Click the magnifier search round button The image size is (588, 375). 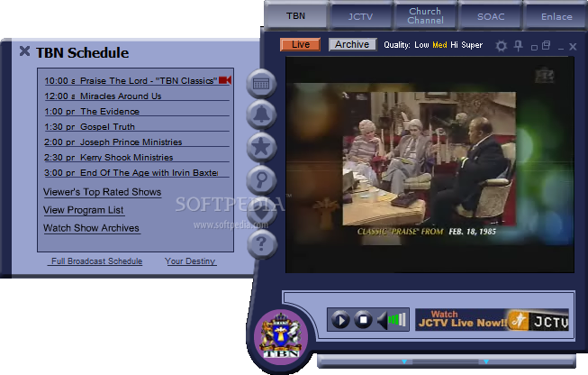[261, 179]
